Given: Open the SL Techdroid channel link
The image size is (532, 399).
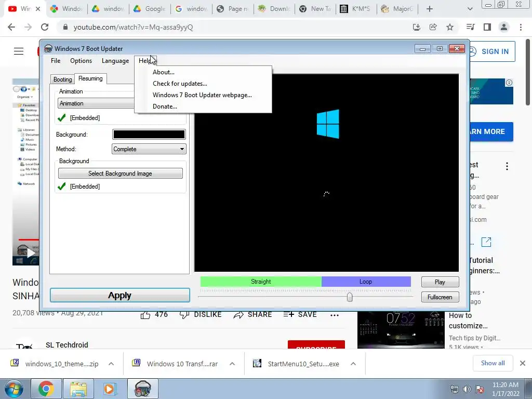Looking at the screenshot, I should coord(67,345).
